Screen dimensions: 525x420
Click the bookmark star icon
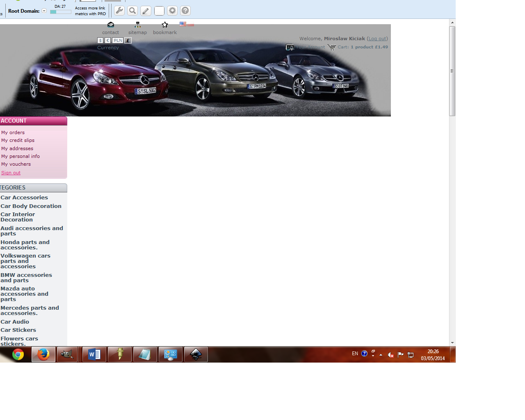165,25
